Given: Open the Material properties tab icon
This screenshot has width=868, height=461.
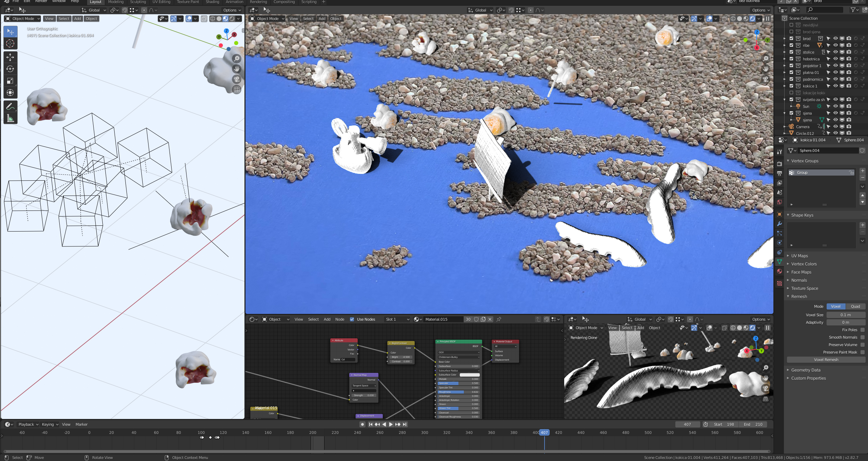Looking at the screenshot, I should coord(780,271).
